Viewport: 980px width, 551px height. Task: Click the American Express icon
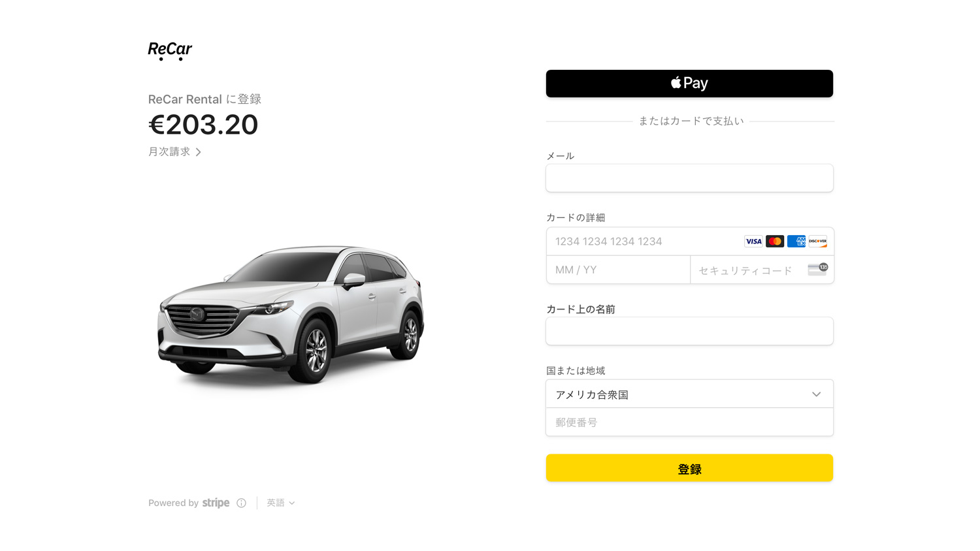[796, 242]
